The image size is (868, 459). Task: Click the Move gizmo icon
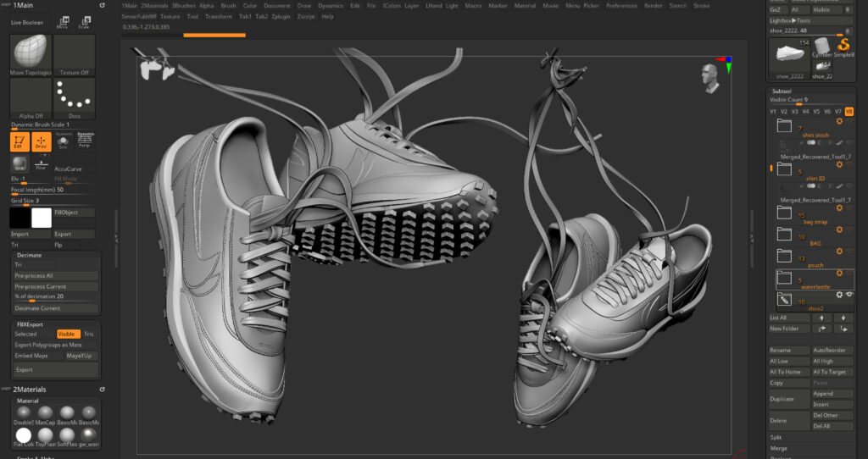click(63, 22)
